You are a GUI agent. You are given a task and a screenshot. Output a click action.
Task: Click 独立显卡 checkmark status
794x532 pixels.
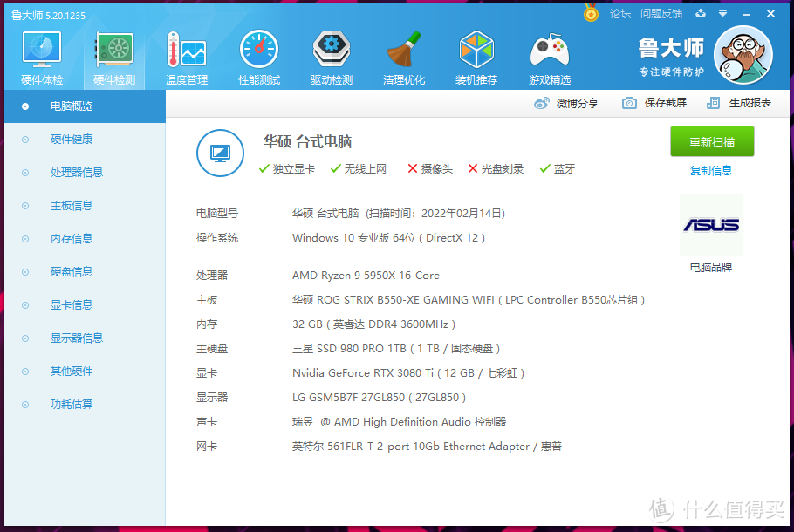(286, 168)
